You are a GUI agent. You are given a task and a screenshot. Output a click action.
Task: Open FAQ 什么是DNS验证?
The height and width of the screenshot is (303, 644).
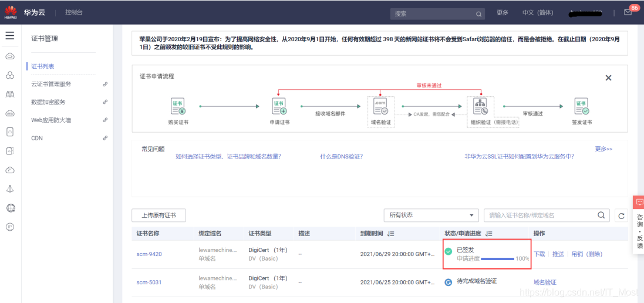[342, 156]
